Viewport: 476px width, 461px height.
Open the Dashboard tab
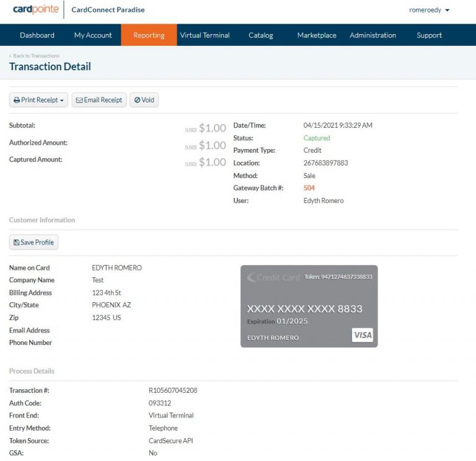click(37, 35)
